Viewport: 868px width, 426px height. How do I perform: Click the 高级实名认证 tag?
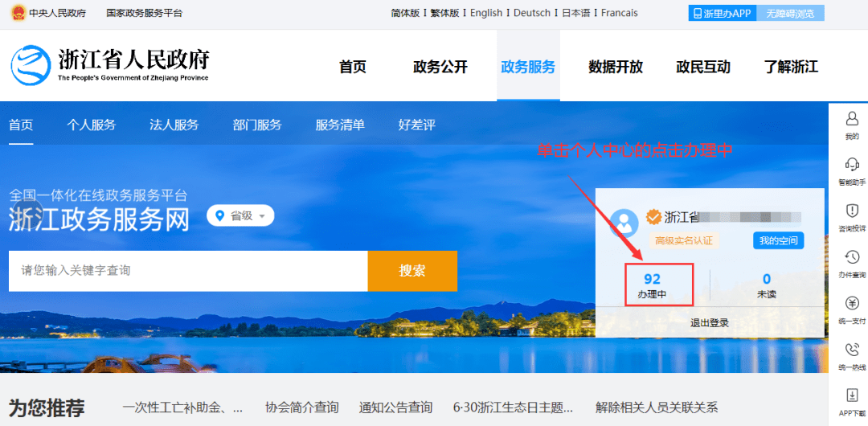pyautogui.click(x=684, y=240)
